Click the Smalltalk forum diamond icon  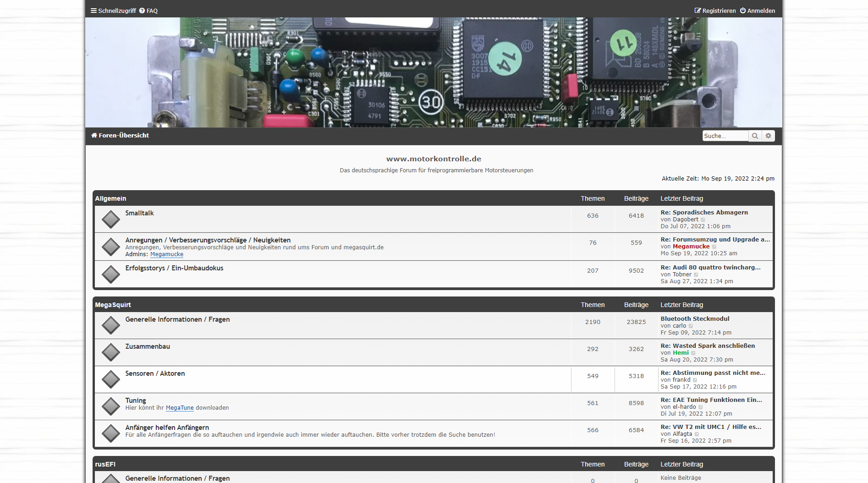(x=110, y=220)
